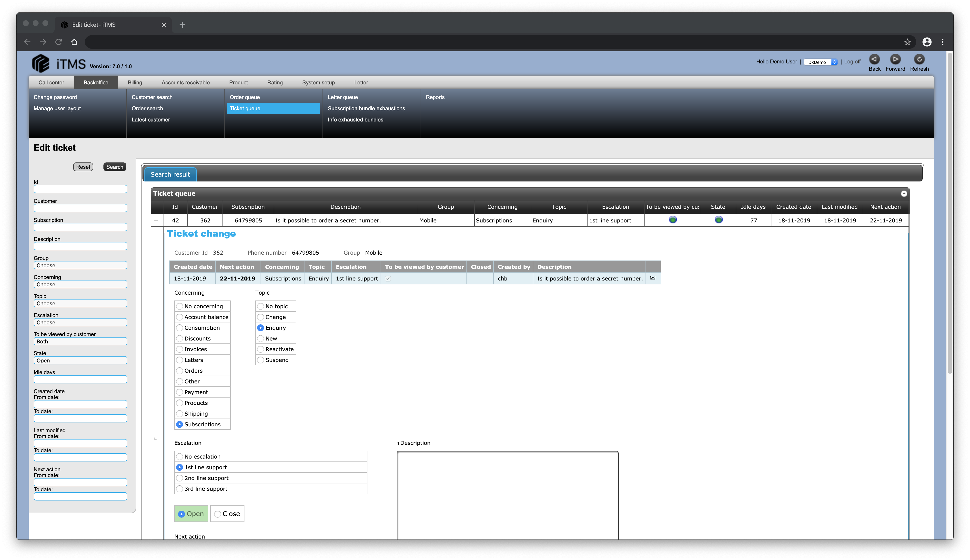
Task: Open the Latest customer link
Action: (151, 120)
